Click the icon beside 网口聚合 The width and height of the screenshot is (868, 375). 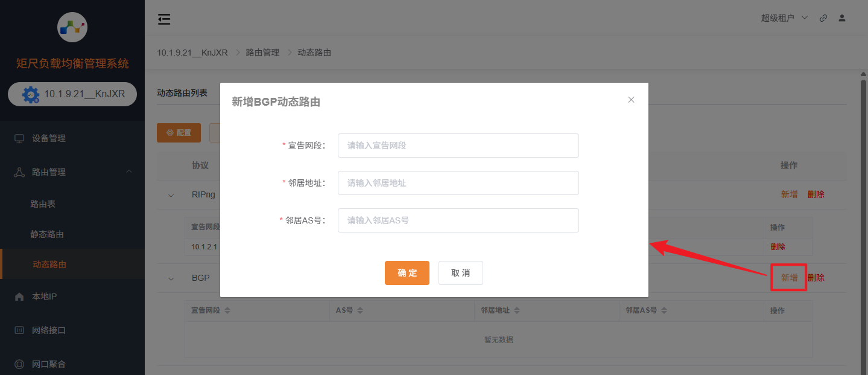click(19, 364)
